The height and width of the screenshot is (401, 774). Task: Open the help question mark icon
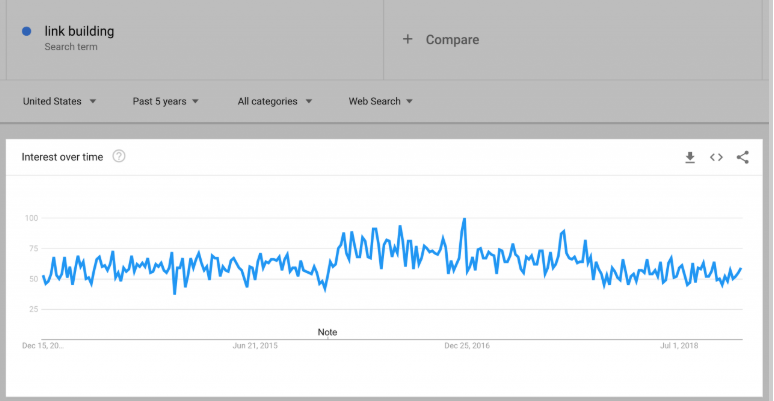point(119,156)
